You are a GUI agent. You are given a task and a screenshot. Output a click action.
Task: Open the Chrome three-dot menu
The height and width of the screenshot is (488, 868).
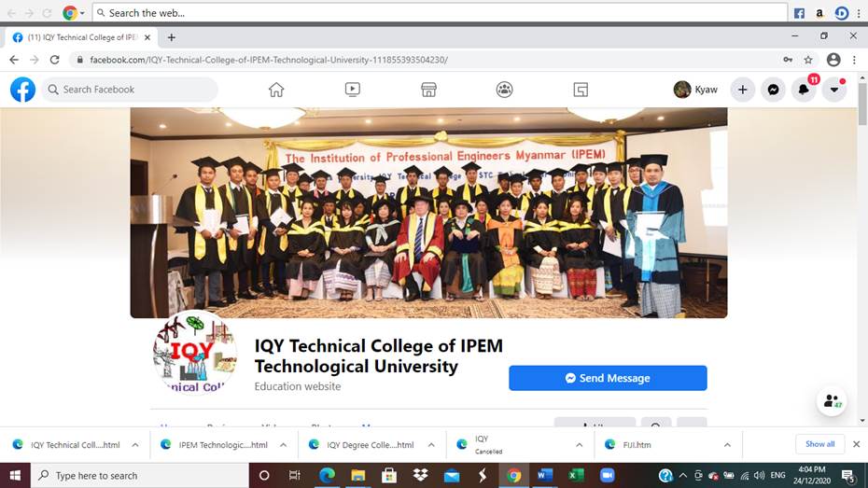click(854, 60)
